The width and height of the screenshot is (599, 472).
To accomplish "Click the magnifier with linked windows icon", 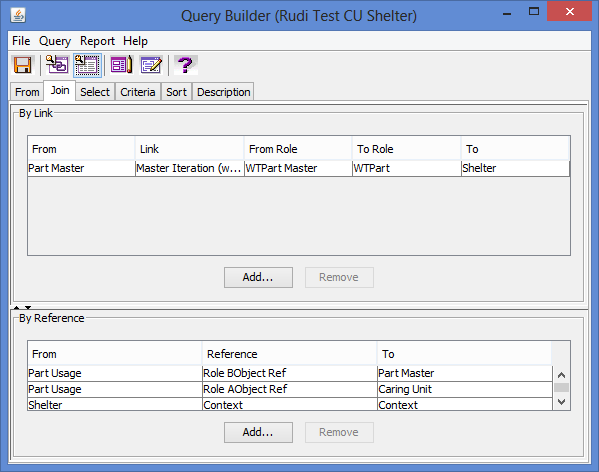I will [57, 65].
